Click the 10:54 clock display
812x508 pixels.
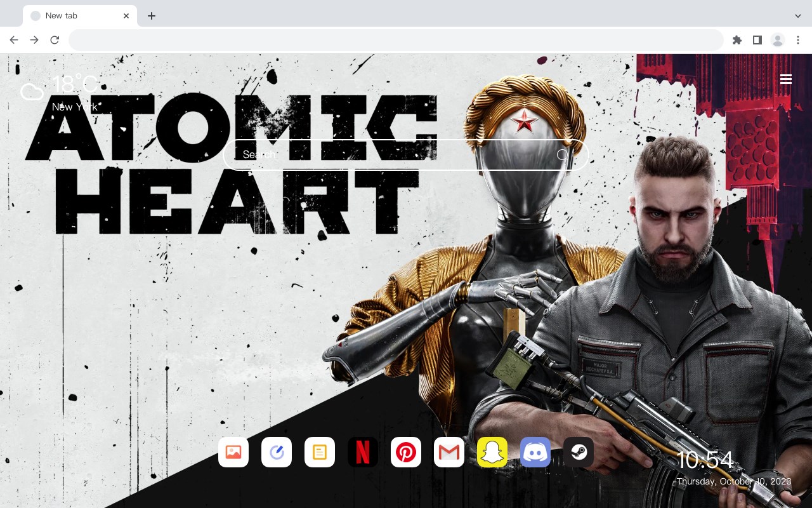click(x=705, y=460)
